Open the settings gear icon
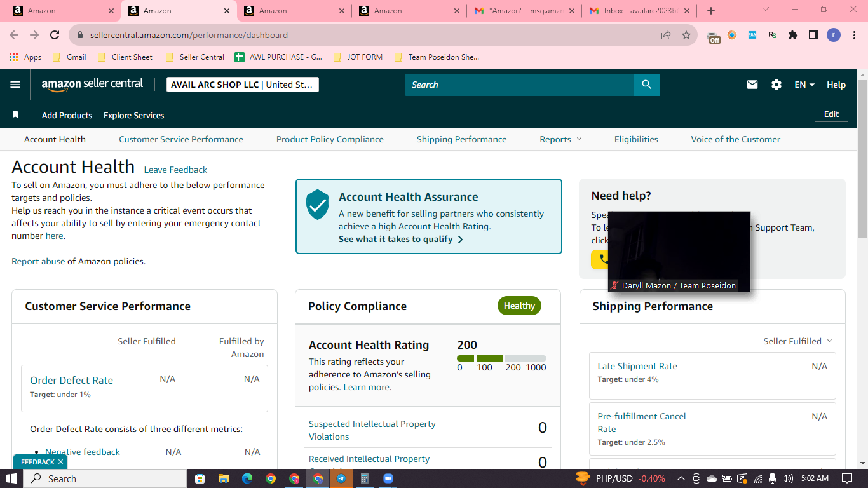Screen dimensions: 868x488 point(776,85)
